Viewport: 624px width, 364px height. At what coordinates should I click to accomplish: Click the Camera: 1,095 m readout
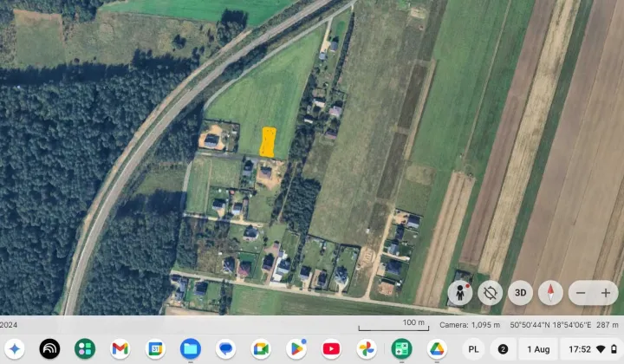470,325
